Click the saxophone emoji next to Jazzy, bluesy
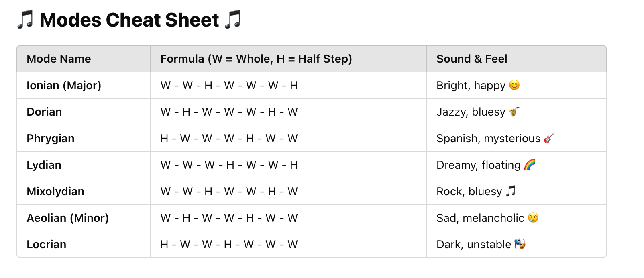Viewport: 644px width, 278px height. (514, 111)
